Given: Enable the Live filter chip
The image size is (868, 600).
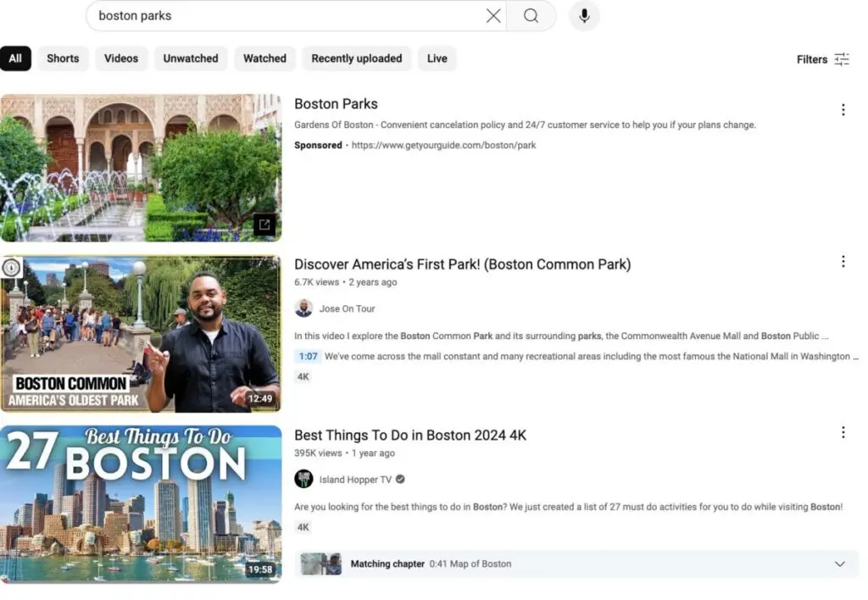Looking at the screenshot, I should 437,58.
